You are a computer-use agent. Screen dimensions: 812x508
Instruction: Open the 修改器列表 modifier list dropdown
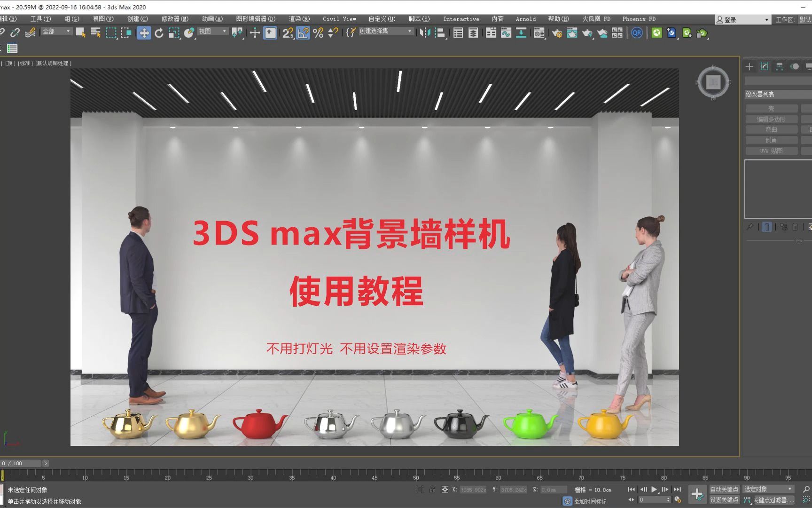pyautogui.click(x=778, y=94)
